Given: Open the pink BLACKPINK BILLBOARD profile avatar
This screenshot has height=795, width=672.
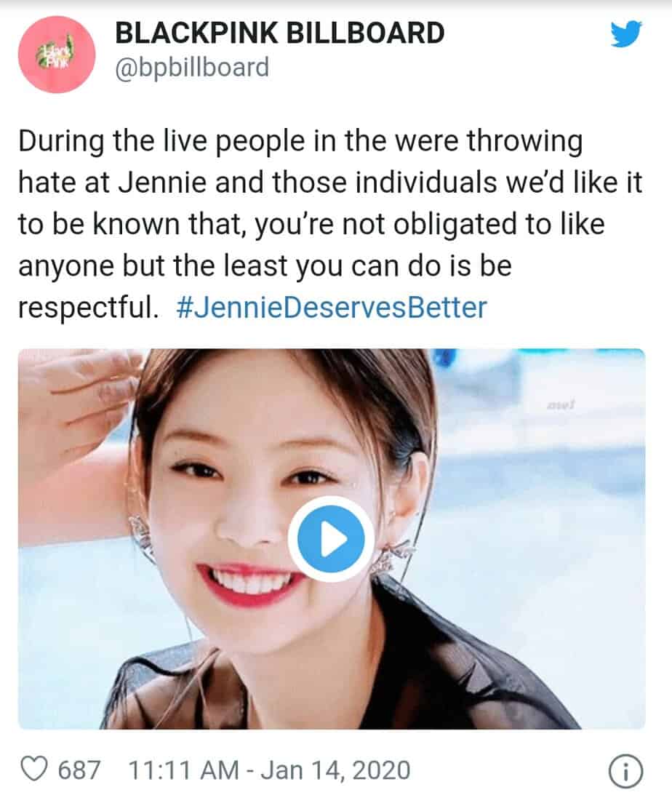Looking at the screenshot, I should [x=57, y=55].
